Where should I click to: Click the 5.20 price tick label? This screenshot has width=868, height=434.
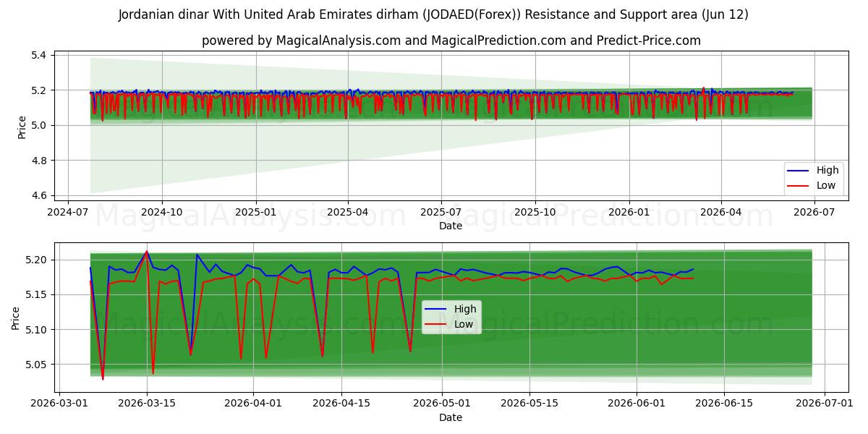pos(36,260)
